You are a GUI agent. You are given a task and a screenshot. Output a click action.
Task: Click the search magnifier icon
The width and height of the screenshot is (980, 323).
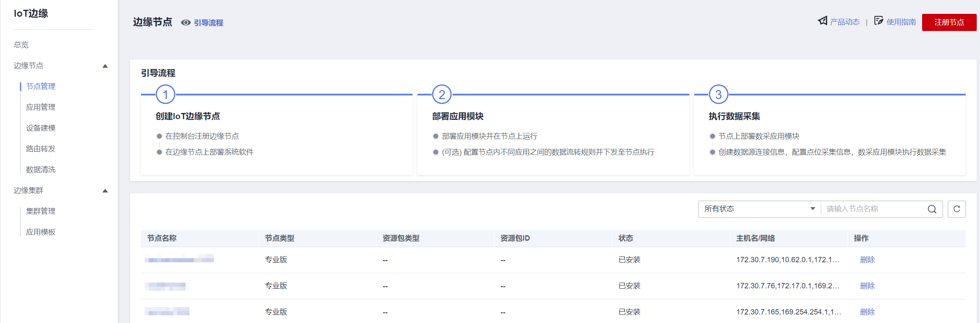tap(932, 209)
